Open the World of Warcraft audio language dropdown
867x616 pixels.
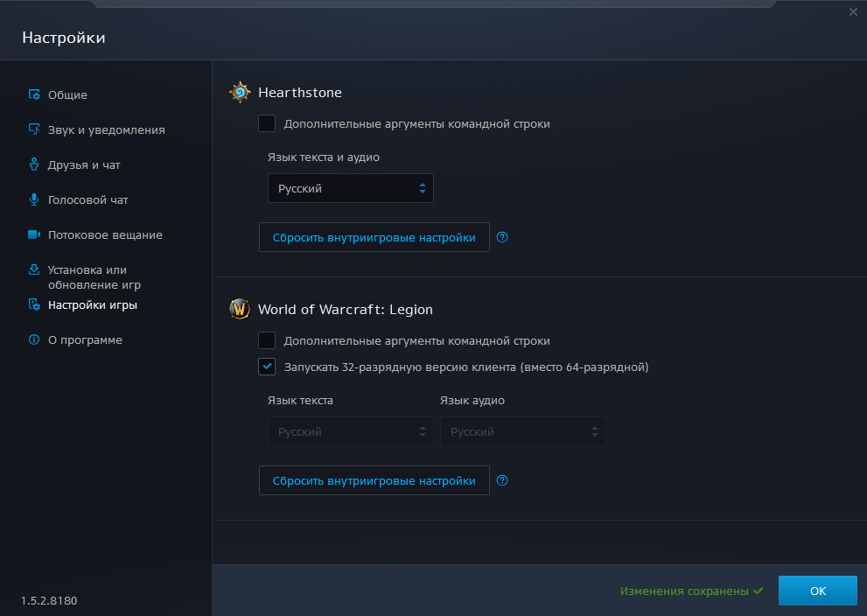pyautogui.click(x=522, y=432)
